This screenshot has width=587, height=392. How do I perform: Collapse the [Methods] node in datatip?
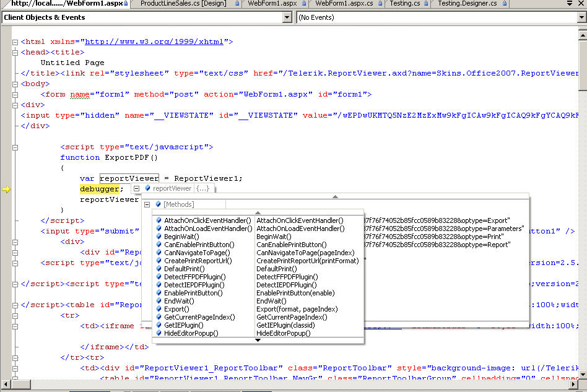click(147, 204)
